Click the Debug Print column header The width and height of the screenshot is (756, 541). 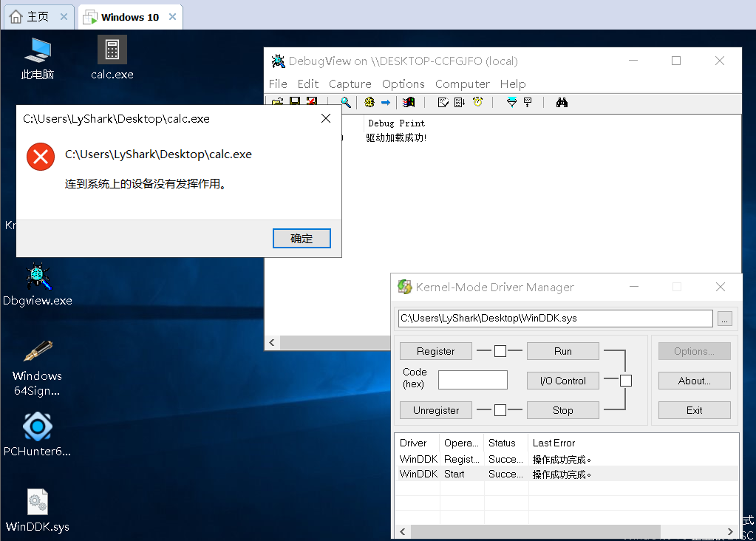pyautogui.click(x=396, y=123)
